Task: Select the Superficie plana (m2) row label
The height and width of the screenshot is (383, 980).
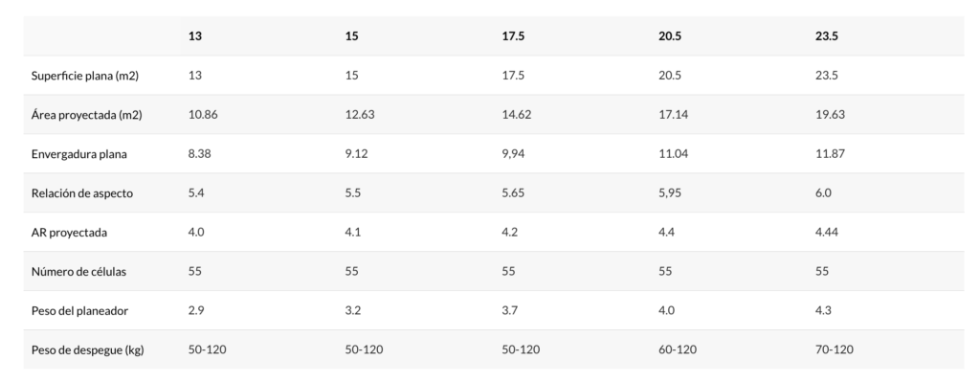Action: click(85, 76)
